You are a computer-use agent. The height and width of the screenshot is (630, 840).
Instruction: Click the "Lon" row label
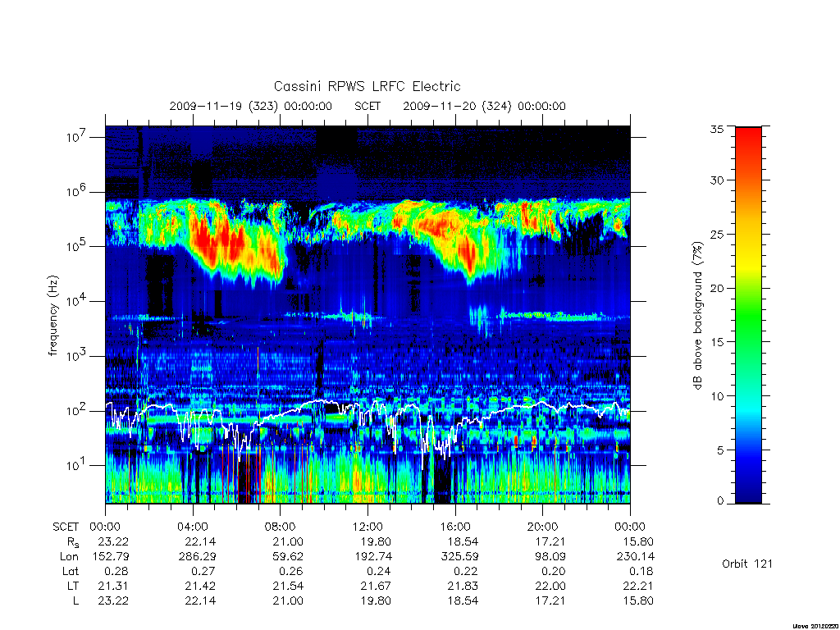69,557
